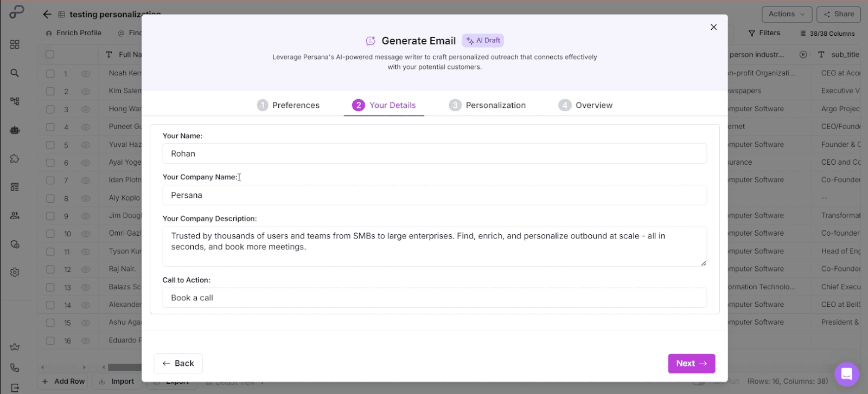Open the Actions dropdown
Image resolution: width=868 pixels, height=394 pixels.
[787, 14]
